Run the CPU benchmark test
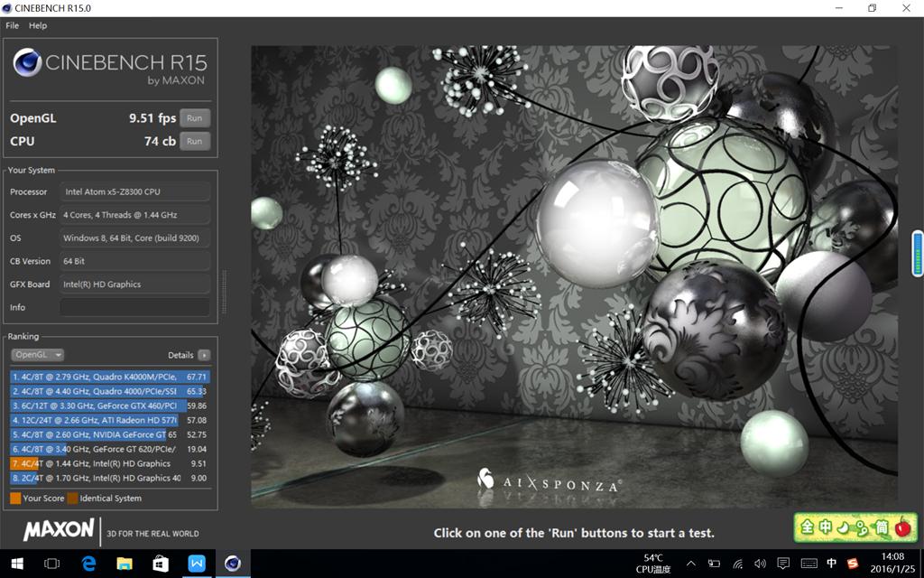The image size is (924, 578). coord(194,141)
